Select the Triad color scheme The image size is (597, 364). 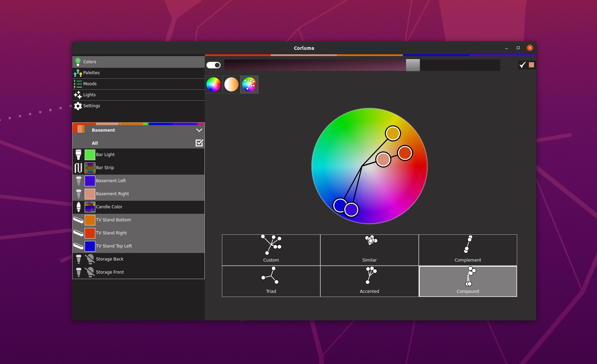click(x=271, y=281)
